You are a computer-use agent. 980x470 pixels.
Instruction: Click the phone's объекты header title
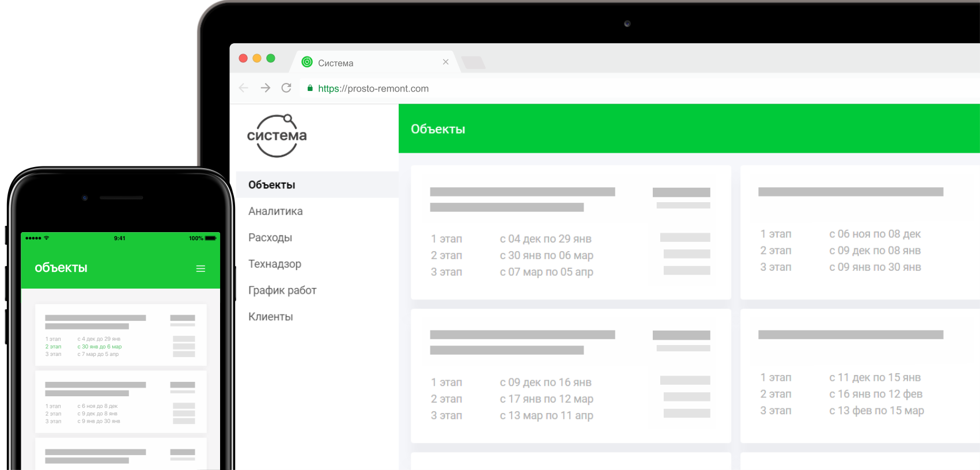click(61, 268)
